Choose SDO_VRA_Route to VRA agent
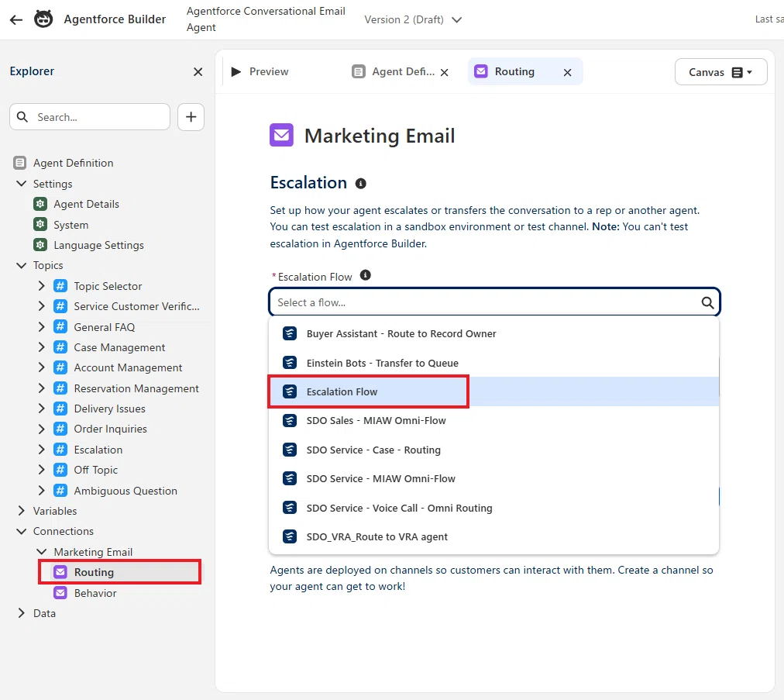This screenshot has height=700, width=784. pyautogui.click(x=493, y=536)
